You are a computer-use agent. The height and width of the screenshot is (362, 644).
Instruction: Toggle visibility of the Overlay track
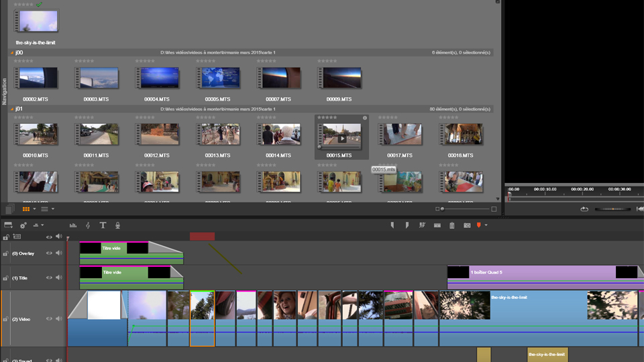pos(49,253)
